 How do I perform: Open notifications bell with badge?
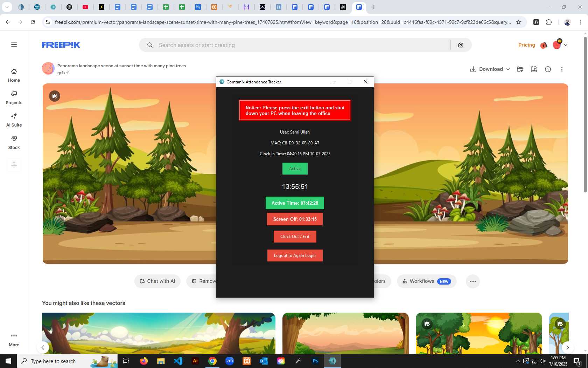coord(544,45)
